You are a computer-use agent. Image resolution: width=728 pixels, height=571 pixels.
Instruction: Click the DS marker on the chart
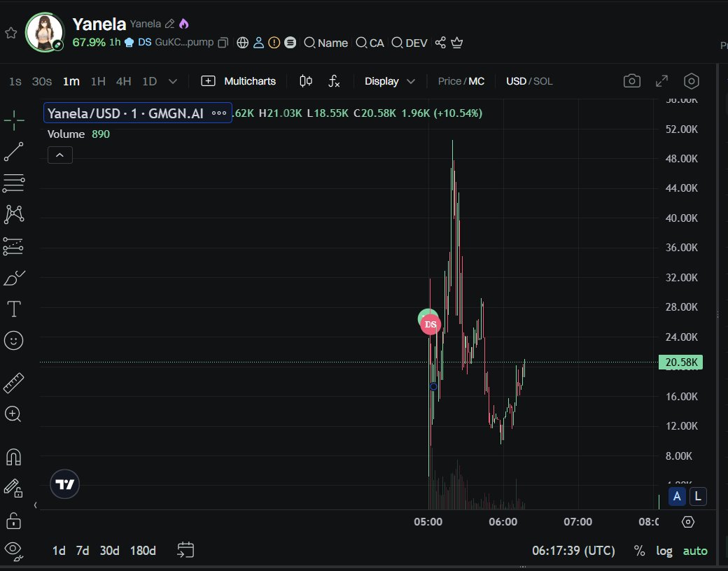click(x=430, y=325)
